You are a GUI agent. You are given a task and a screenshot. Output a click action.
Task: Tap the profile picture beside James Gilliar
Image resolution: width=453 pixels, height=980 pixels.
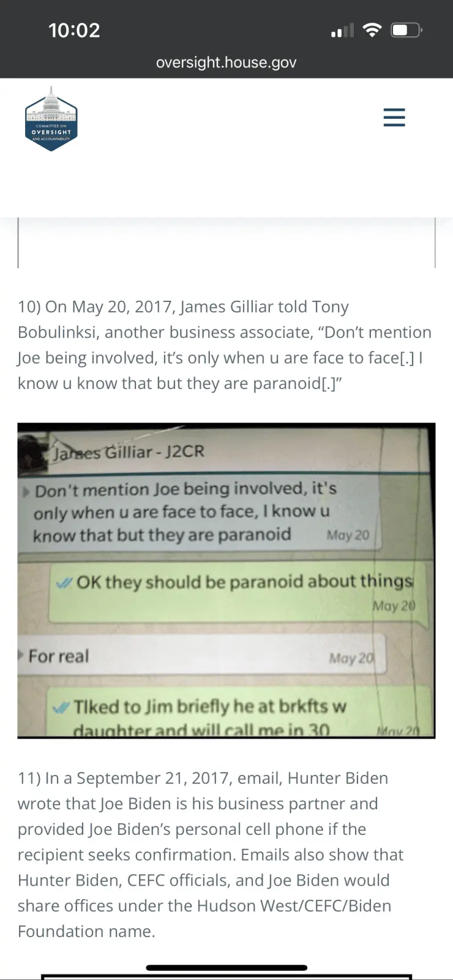pyautogui.click(x=34, y=451)
